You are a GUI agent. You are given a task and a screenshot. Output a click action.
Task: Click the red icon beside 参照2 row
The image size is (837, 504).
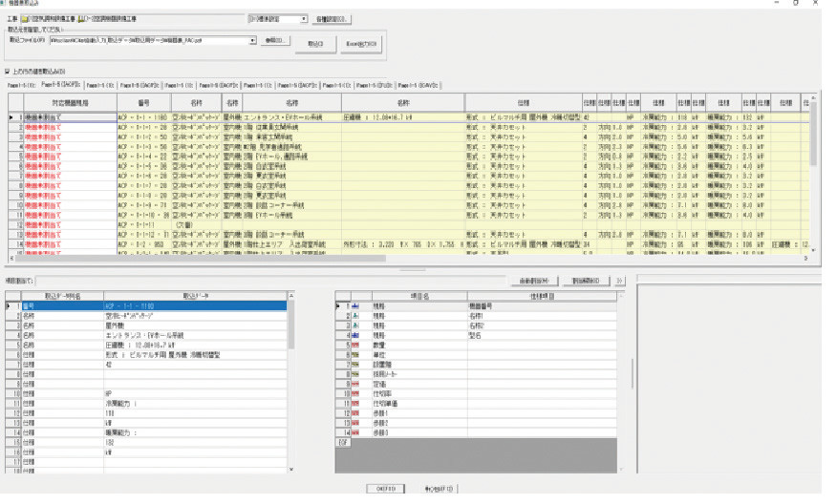355,423
